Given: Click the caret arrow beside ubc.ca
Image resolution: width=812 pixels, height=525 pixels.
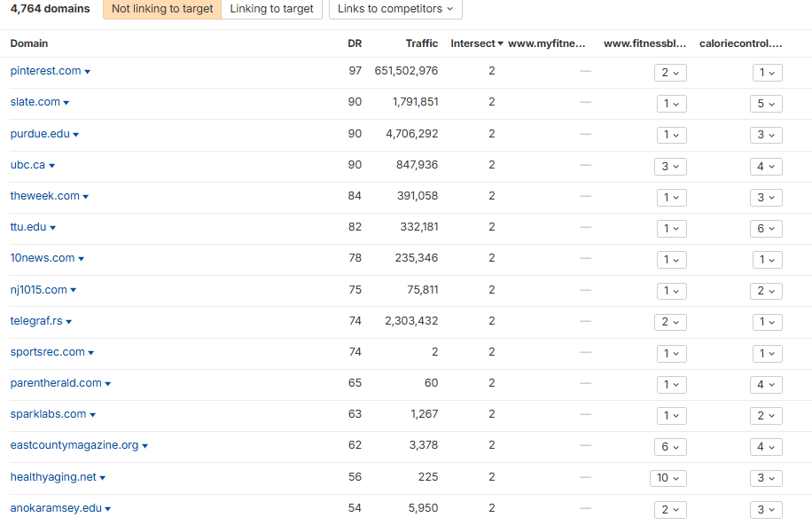Looking at the screenshot, I should click(x=51, y=166).
